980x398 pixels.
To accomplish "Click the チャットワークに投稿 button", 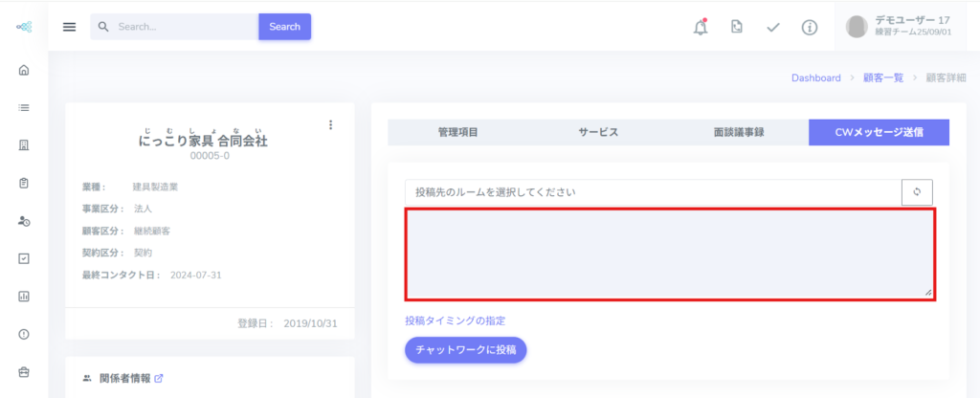I will tap(465, 349).
